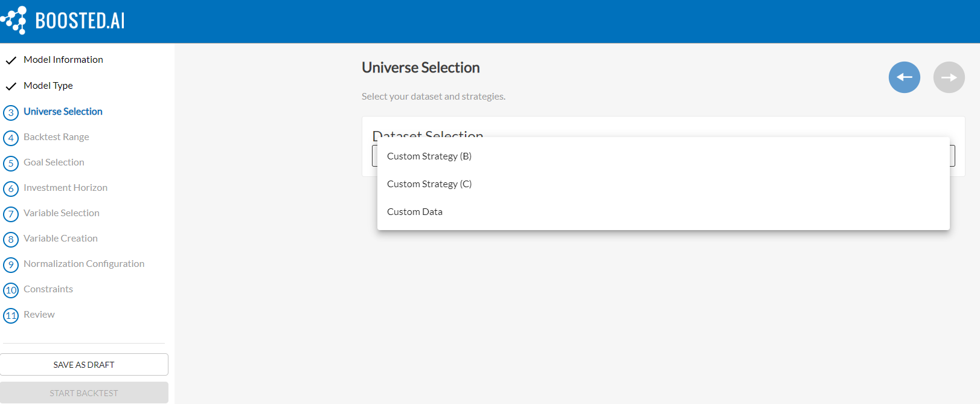
Task: Open the Normalization Configuration step
Action: coord(84,263)
